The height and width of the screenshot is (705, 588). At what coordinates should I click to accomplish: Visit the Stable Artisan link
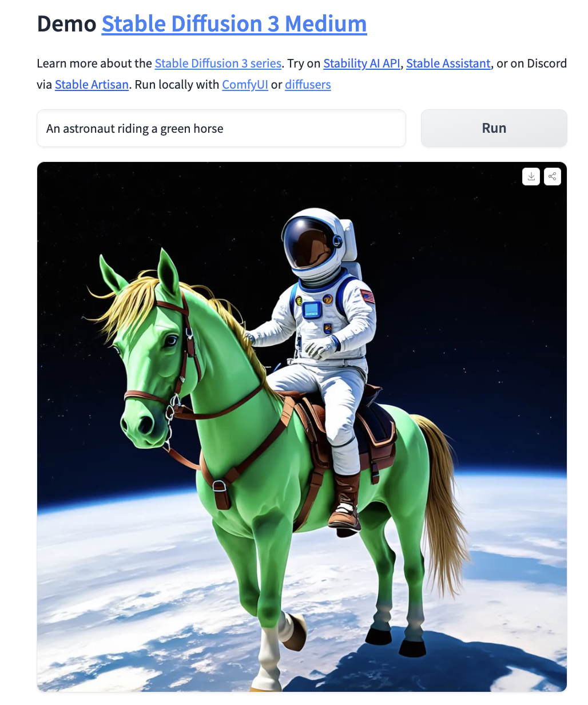point(92,85)
